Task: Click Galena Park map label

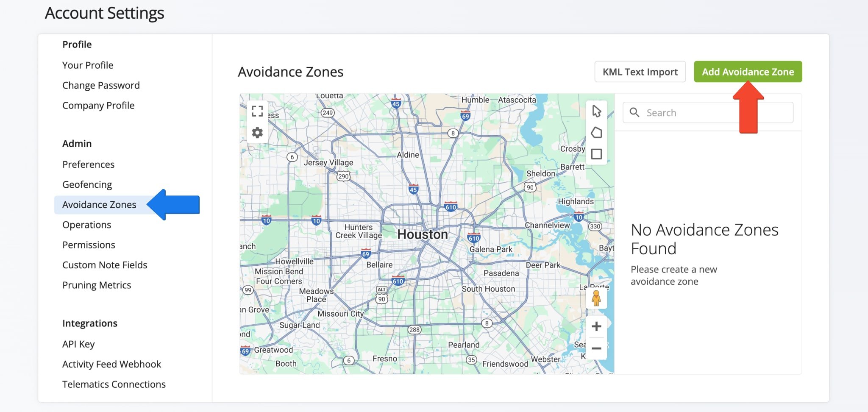Action: [x=491, y=249]
